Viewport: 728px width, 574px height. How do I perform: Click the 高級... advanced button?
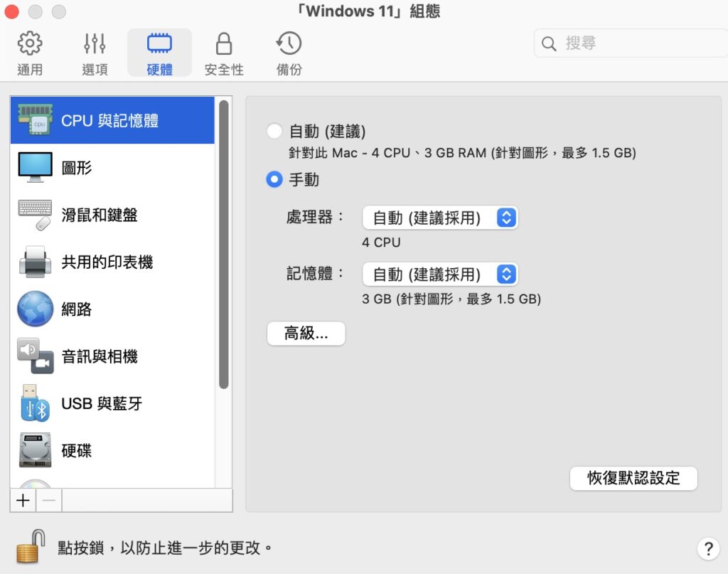pyautogui.click(x=306, y=334)
